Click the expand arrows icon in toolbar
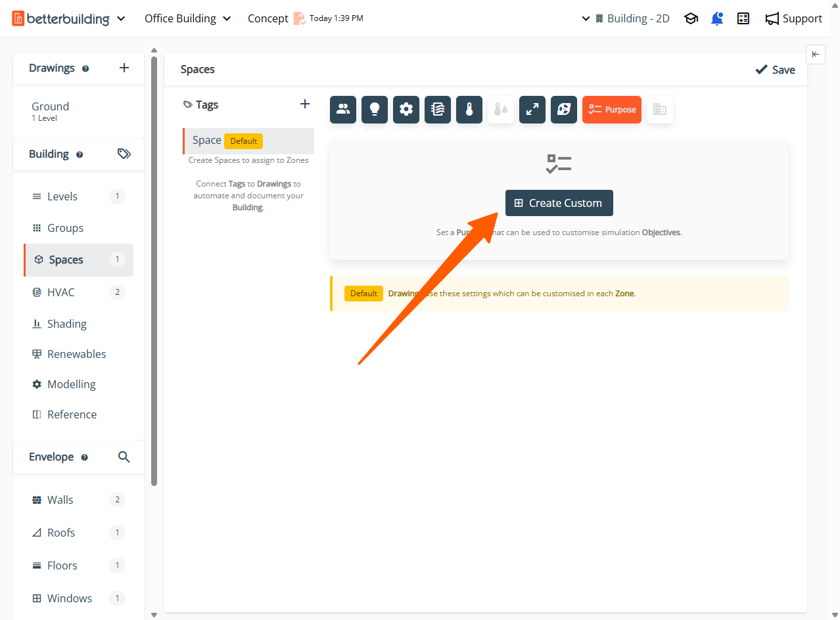 click(532, 110)
